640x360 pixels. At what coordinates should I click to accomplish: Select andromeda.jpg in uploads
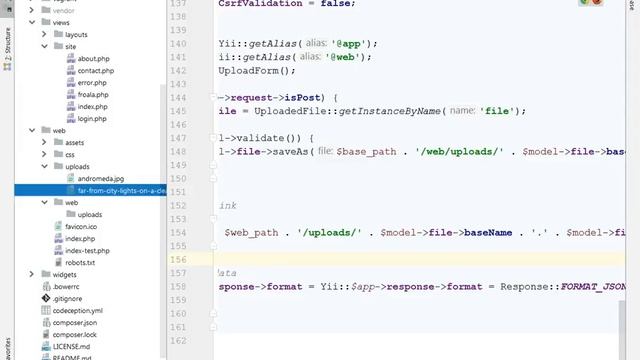tap(101, 178)
